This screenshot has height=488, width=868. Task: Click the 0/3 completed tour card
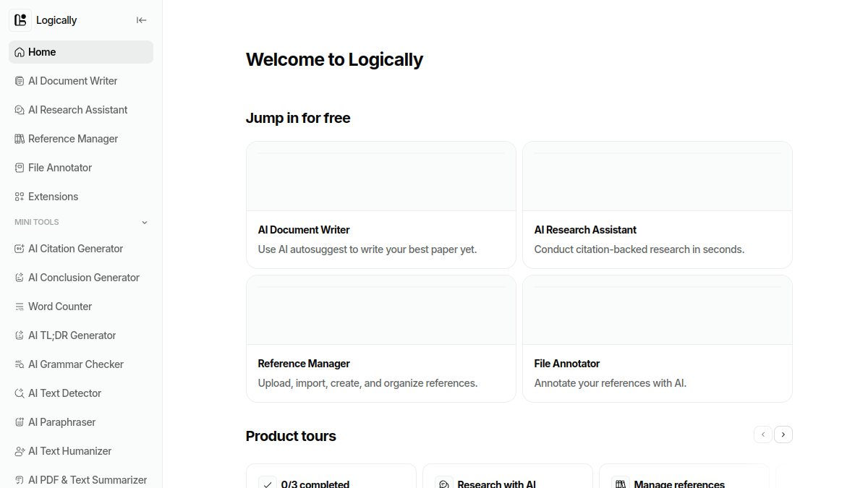(331, 476)
